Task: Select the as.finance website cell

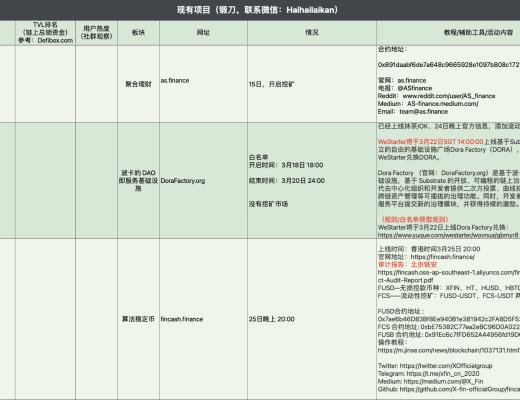Action: click(203, 84)
